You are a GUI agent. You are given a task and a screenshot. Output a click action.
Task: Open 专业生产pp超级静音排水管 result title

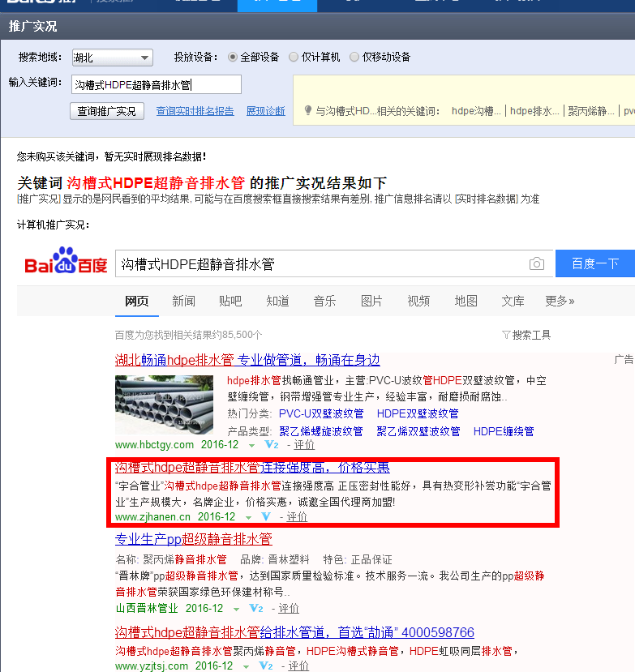[194, 539]
